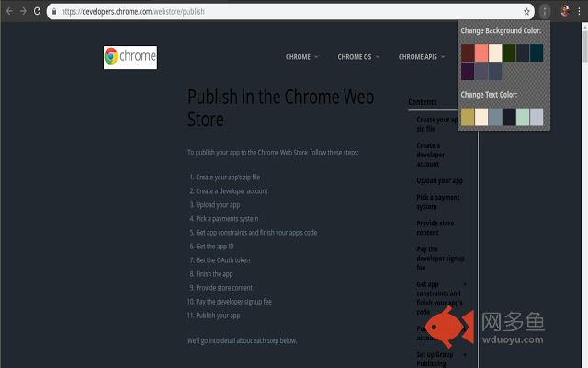The width and height of the screenshot is (588, 368).
Task: Open 'Pick a payment system' in Contents
Action: pyautogui.click(x=438, y=202)
